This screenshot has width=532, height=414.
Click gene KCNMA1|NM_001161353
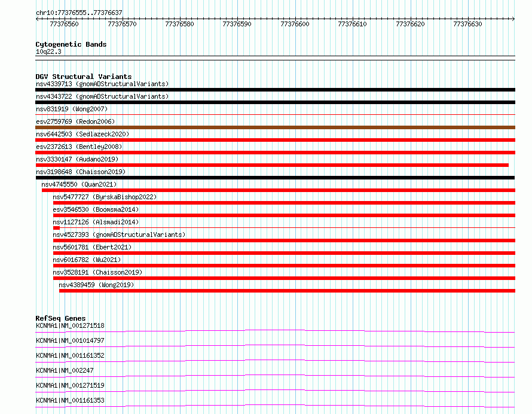(70, 400)
